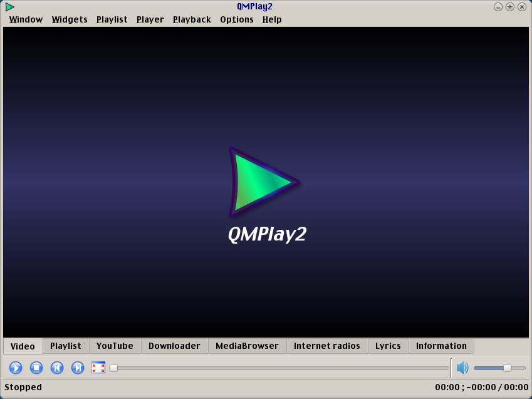Viewport: 532px width, 399px height.
Task: Mute audio via the speaker icon
Action: point(462,368)
